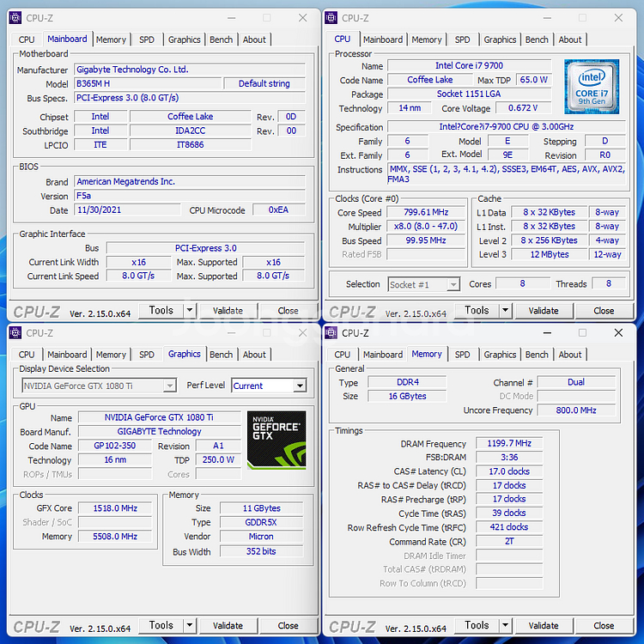
Task: Click Close button in Memory window
Action: [x=604, y=626]
